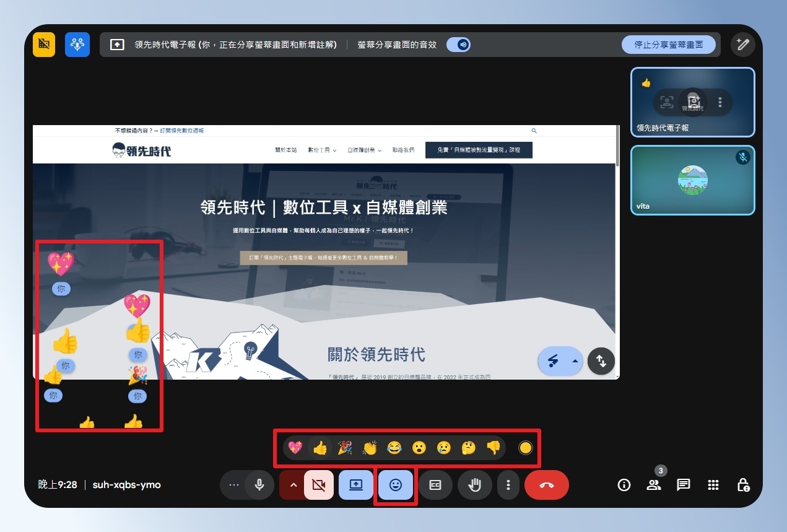The image size is (787, 532).
Task: Click the yellow camera-off indicator icon at top left
Action: click(44, 45)
